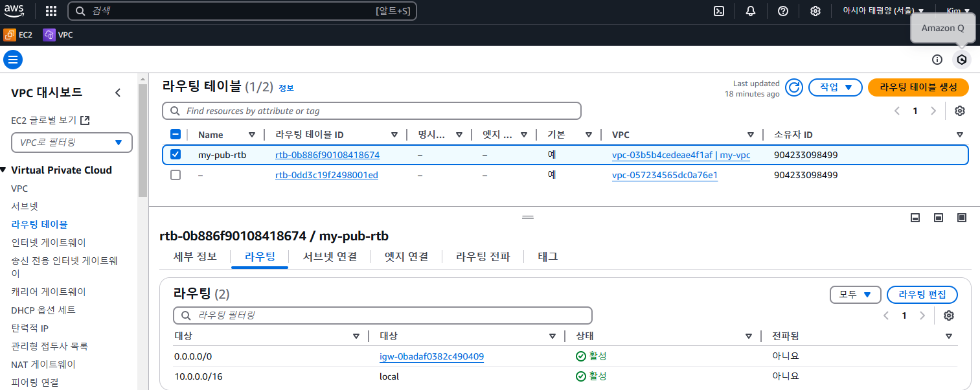Go to previous page of route tables
The image size is (980, 390).
click(897, 111)
